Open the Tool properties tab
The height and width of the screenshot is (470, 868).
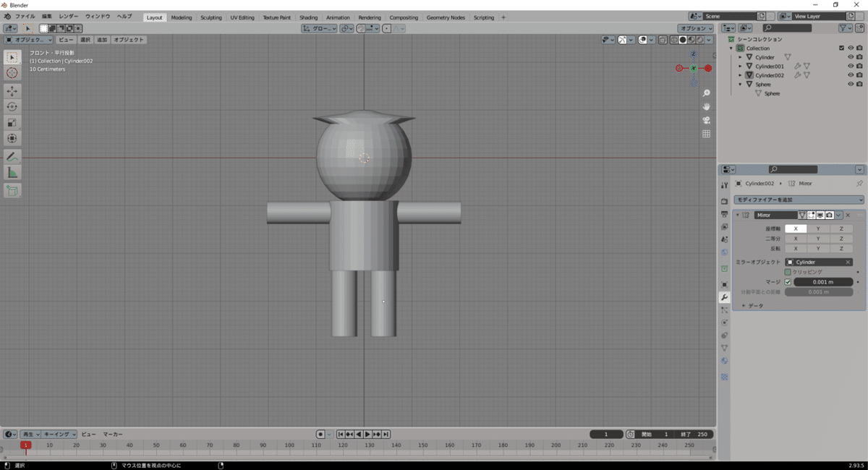tap(725, 185)
